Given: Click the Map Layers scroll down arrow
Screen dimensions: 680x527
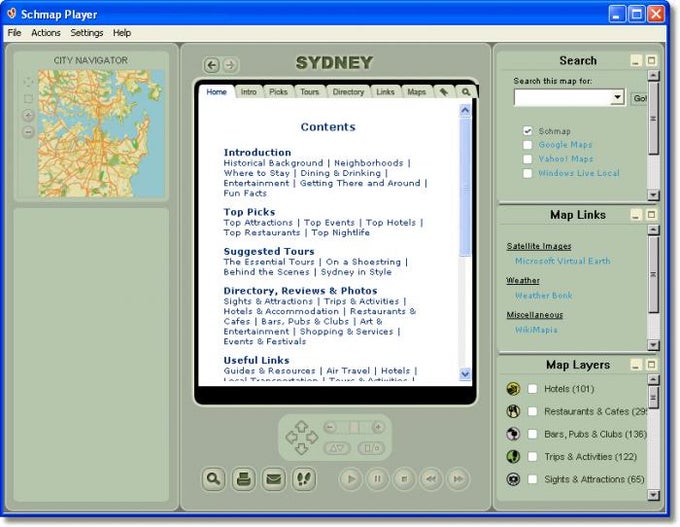Looking at the screenshot, I should pyautogui.click(x=653, y=494).
